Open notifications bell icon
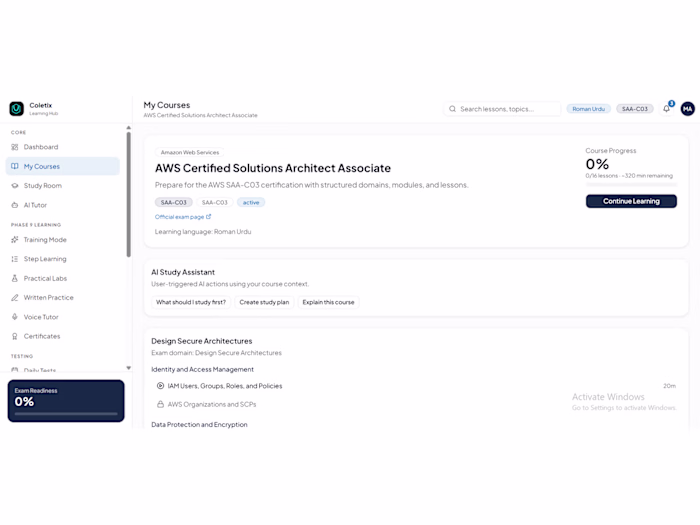 point(667,108)
